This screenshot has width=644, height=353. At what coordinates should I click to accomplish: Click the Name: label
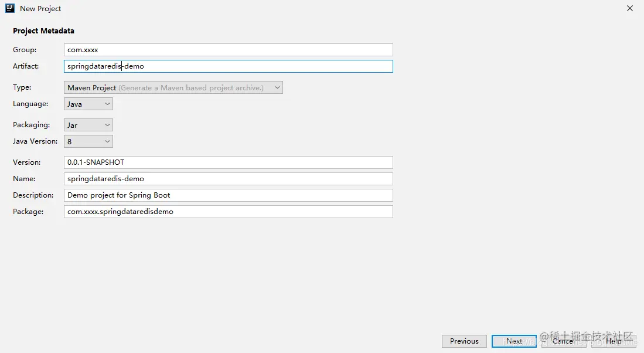[24, 179]
